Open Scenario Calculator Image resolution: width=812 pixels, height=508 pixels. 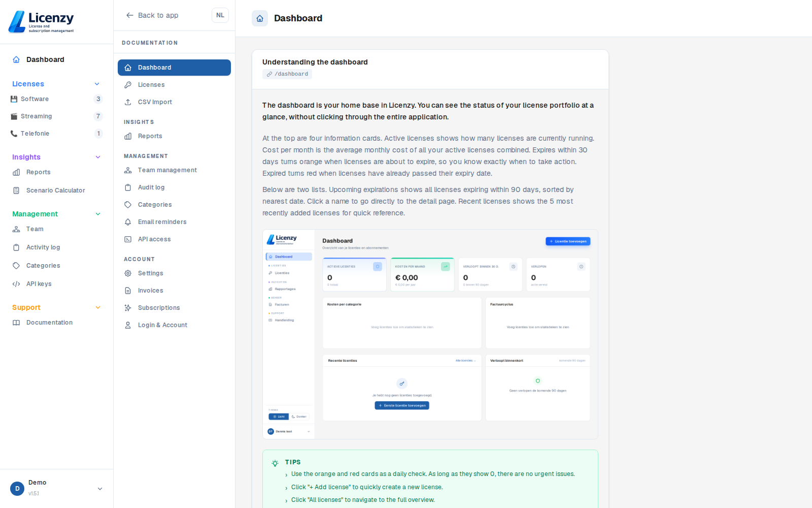pyautogui.click(x=56, y=190)
